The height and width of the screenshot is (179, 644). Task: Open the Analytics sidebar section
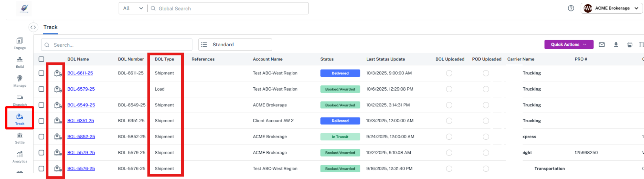click(20, 157)
